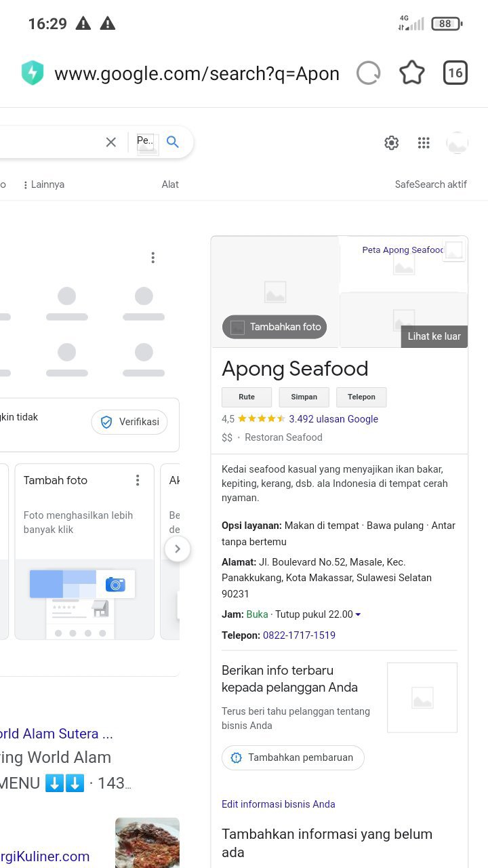Click the Verifikasi button
The width and height of the screenshot is (488, 868).
129,422
